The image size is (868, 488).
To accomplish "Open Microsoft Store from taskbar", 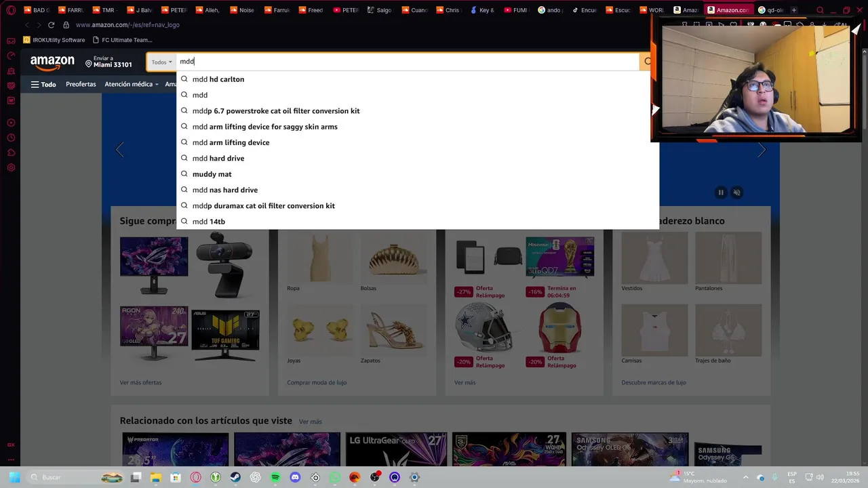I will click(x=176, y=477).
